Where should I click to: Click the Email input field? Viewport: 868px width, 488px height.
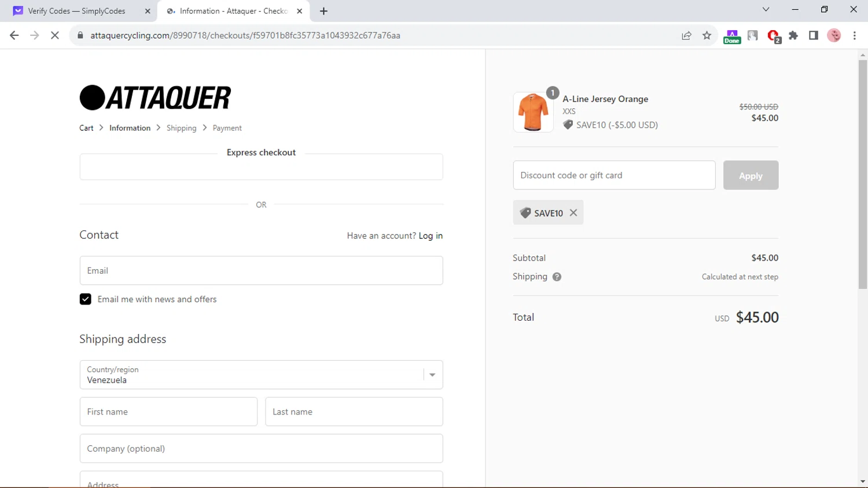coord(261,270)
